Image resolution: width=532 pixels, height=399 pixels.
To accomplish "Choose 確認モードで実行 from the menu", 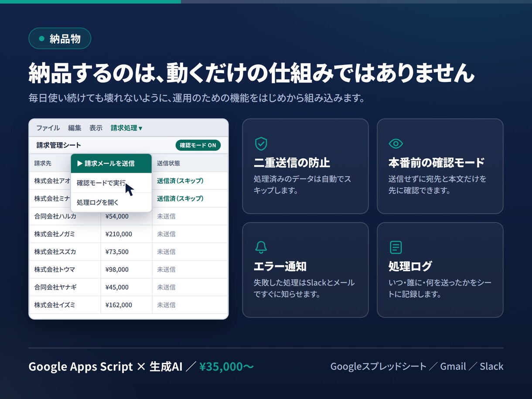I will [111, 183].
